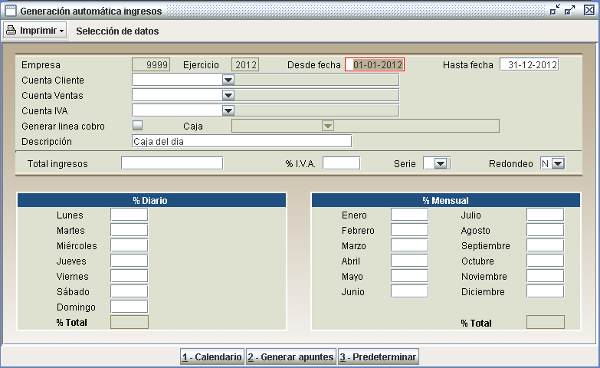Click the Julio percentage field

545,215
